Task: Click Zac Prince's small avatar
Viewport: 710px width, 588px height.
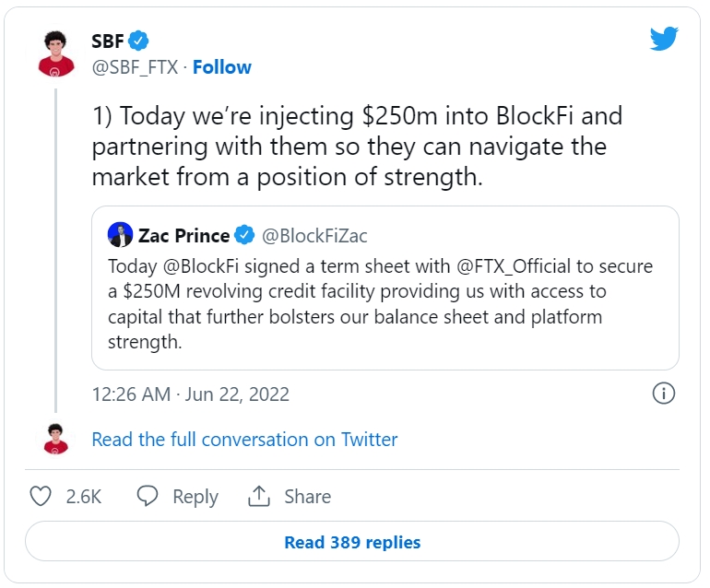Action: pyautogui.click(x=120, y=235)
